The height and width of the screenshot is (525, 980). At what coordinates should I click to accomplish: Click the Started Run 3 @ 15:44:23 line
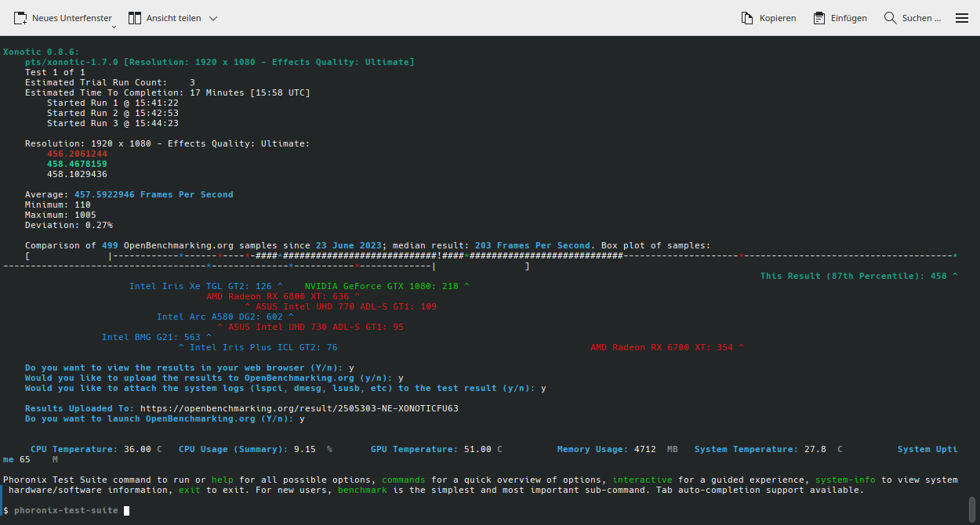click(x=113, y=123)
